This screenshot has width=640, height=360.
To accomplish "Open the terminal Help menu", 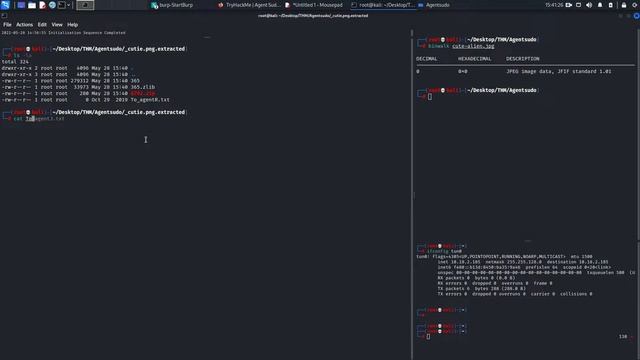I will 72,24.
